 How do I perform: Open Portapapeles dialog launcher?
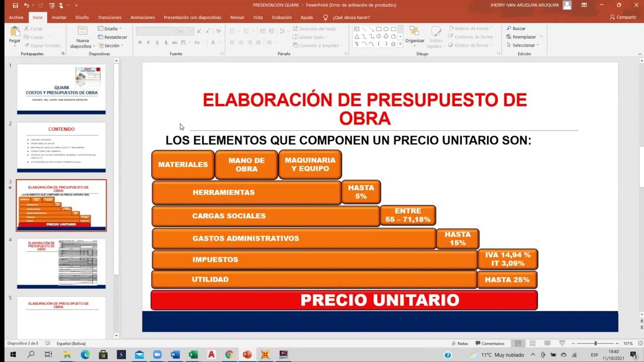(x=63, y=54)
